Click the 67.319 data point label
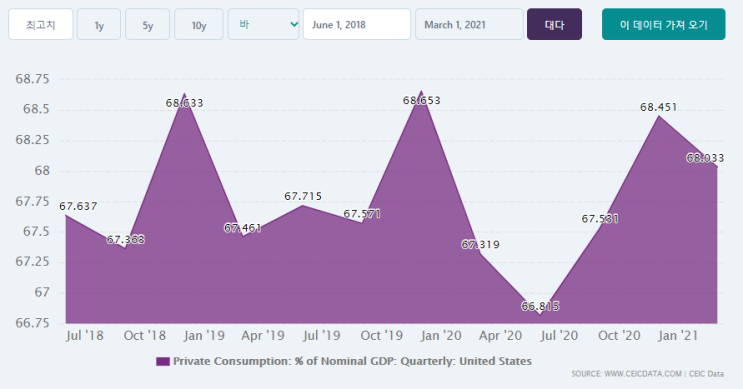 [480, 244]
